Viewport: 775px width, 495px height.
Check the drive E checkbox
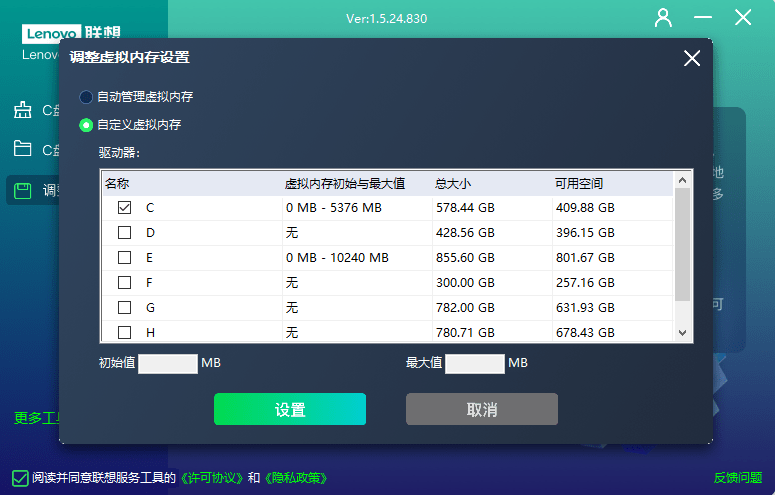[x=125, y=257]
